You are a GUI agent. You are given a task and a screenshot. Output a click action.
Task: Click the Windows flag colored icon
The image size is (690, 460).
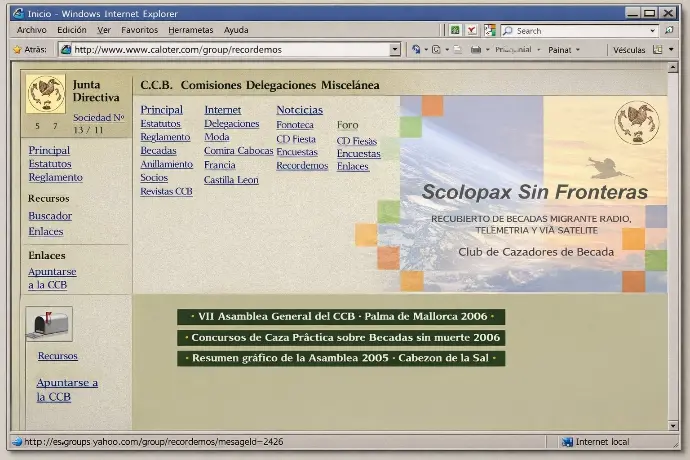[x=489, y=30]
